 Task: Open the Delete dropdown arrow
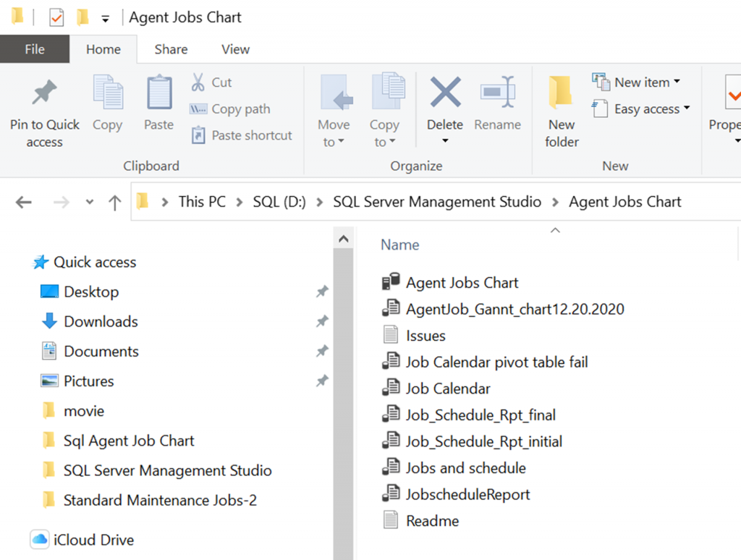445,141
